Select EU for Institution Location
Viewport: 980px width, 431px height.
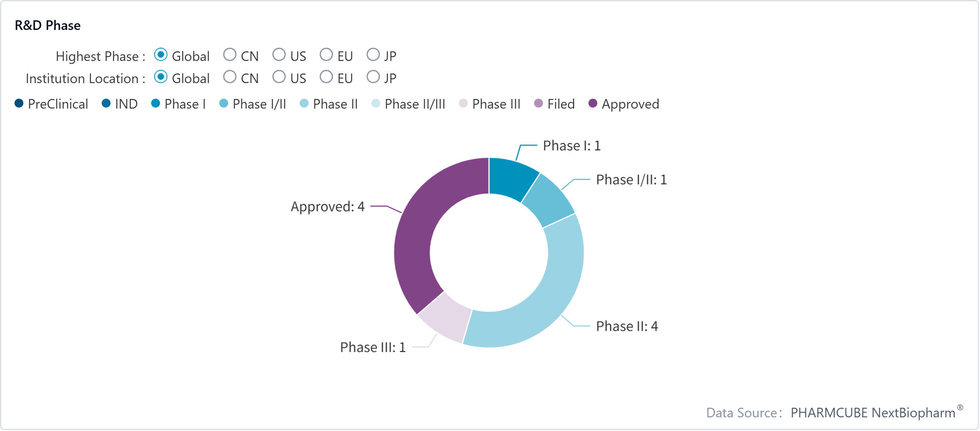point(326,77)
